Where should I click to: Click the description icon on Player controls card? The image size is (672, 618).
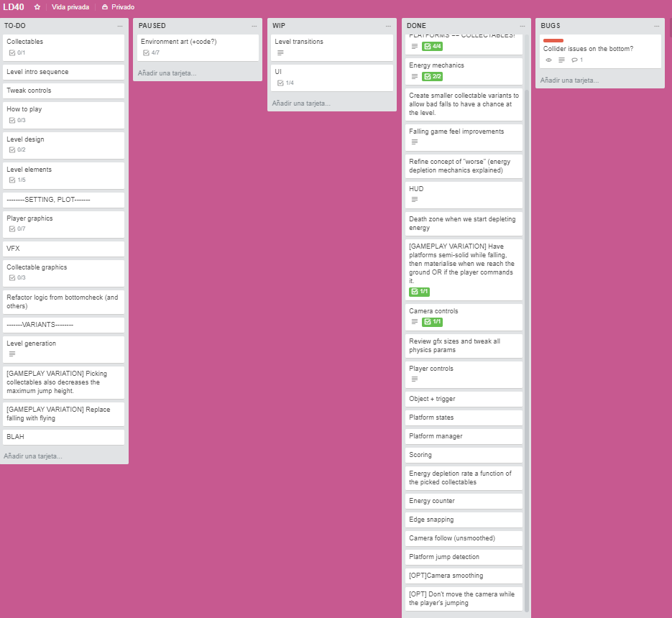click(415, 379)
